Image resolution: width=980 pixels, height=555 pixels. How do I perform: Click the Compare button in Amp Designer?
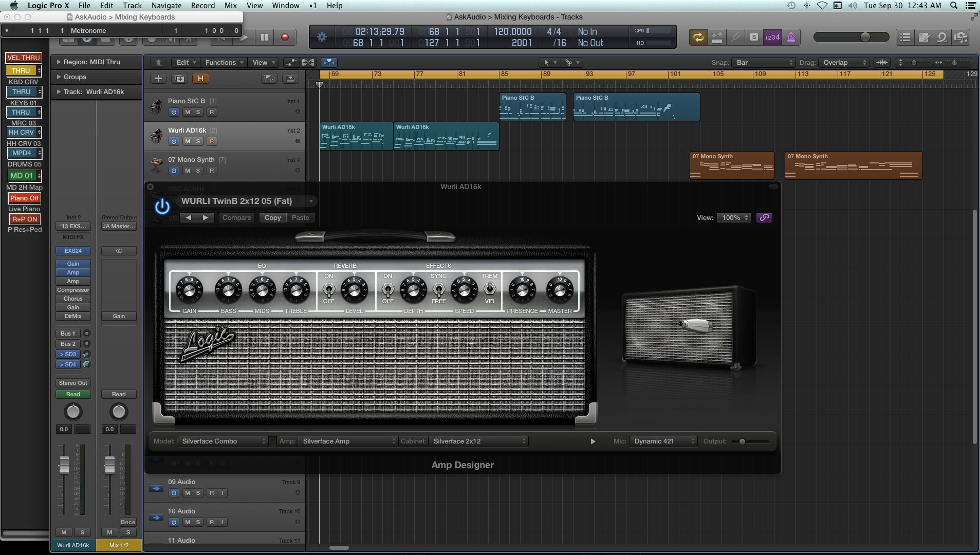[236, 217]
